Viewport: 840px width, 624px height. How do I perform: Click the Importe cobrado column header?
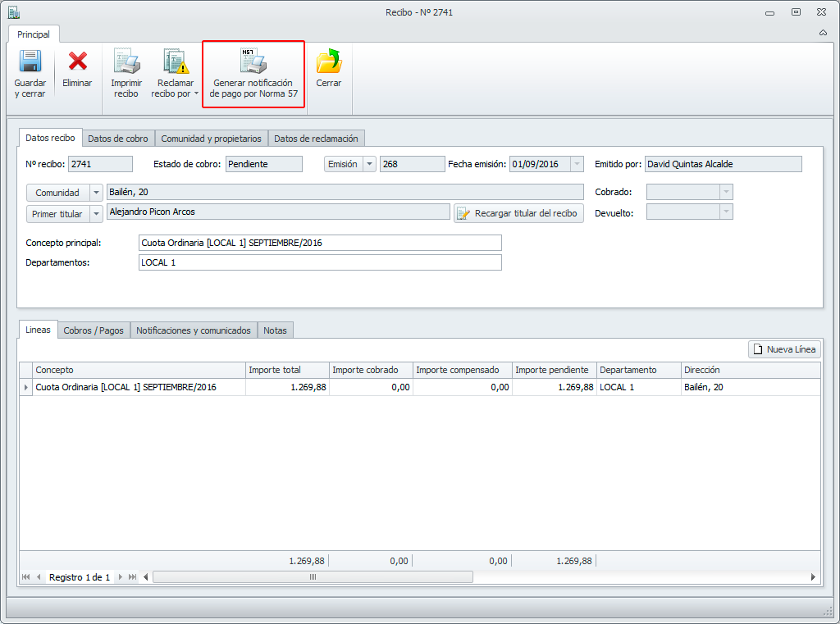[x=371, y=370]
